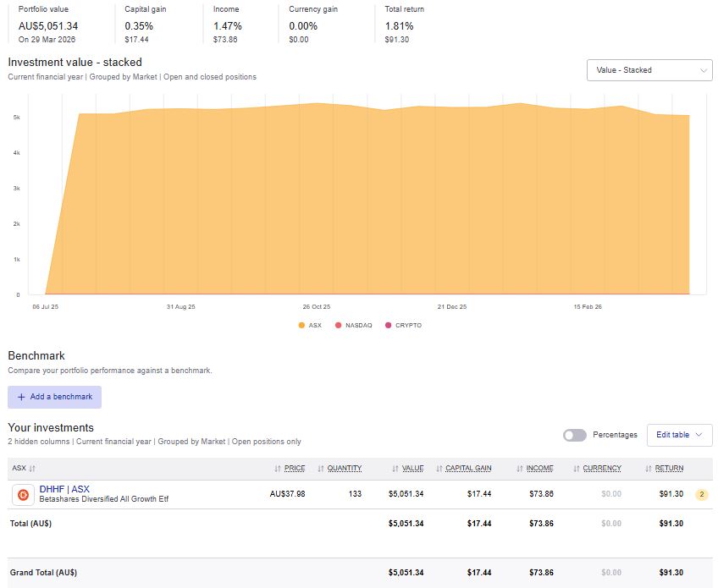Toggle ASX series in chart legend
Viewport: 718px width, 588px height.
310,326
